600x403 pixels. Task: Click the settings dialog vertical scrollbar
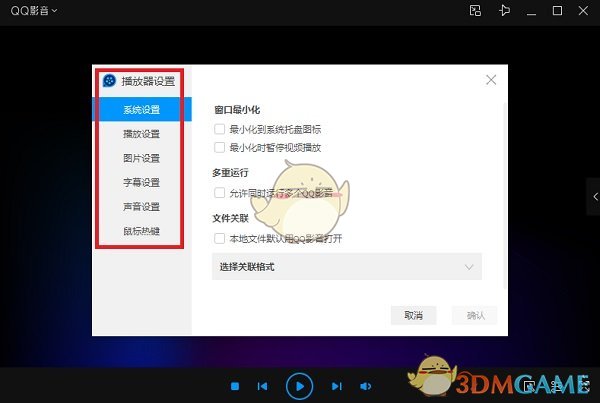(x=505, y=195)
